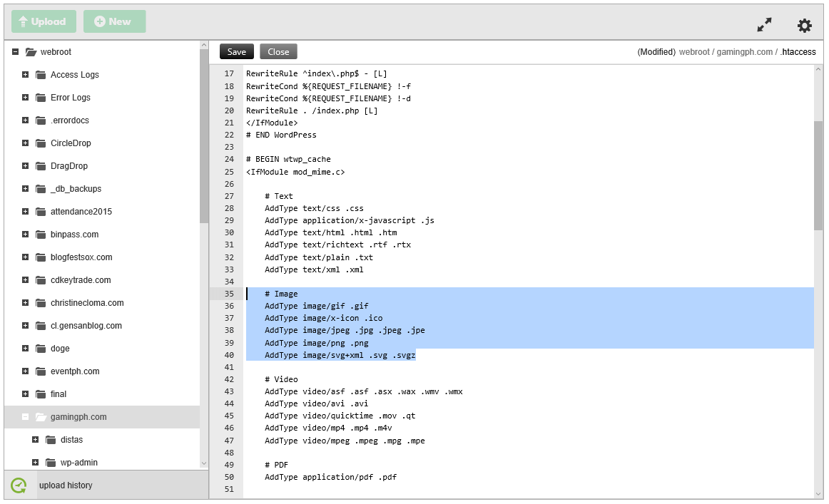Open the upload history panel label
829x504 pixels.
pyautogui.click(x=66, y=485)
